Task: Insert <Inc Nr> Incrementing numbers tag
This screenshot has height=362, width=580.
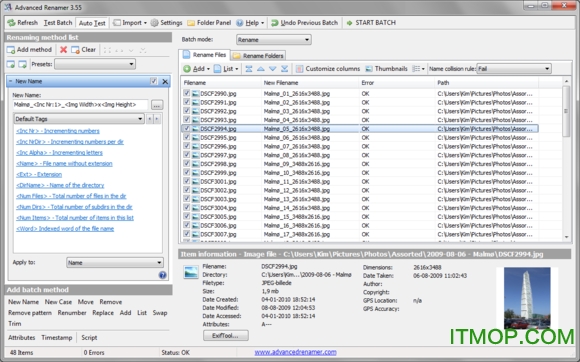Action: click(x=58, y=131)
